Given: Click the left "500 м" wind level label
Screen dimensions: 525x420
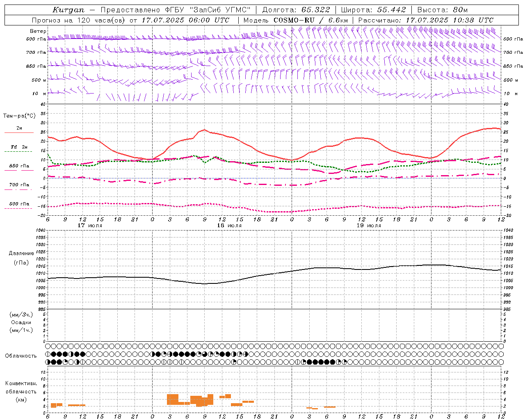Looking at the screenshot, I should [x=39, y=80].
